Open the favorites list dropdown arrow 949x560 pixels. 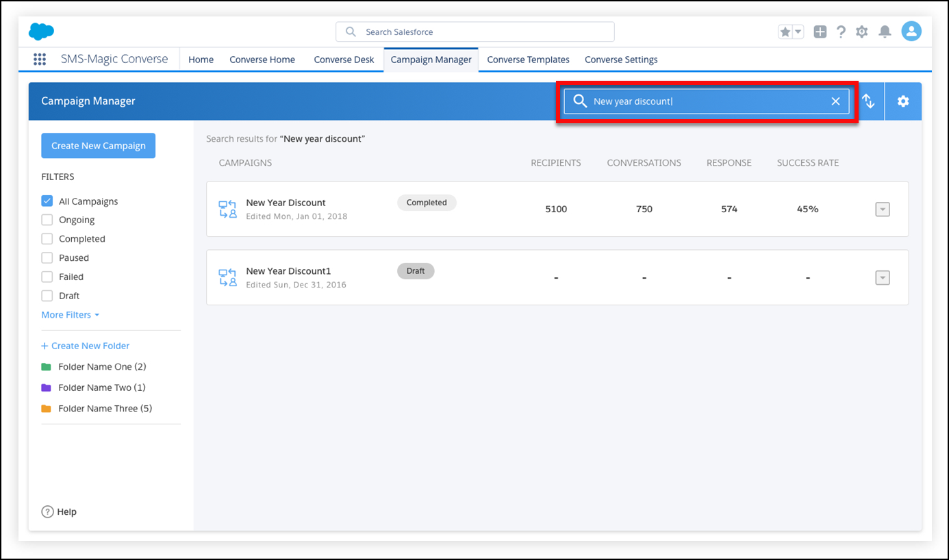(798, 31)
